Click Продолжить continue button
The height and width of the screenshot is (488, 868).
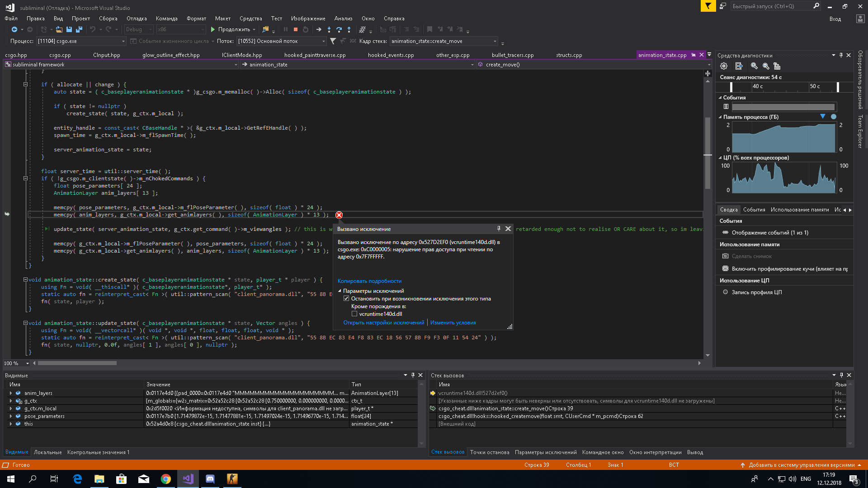point(230,30)
